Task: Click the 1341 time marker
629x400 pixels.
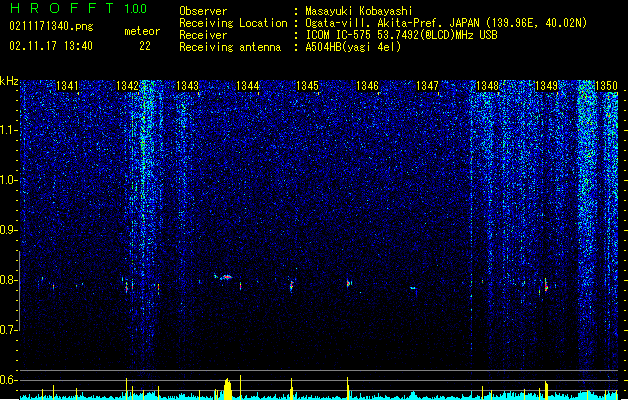Action: coord(67,86)
